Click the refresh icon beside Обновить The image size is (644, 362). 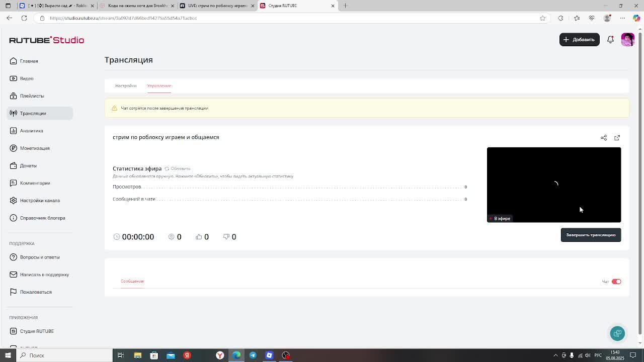coord(167,168)
